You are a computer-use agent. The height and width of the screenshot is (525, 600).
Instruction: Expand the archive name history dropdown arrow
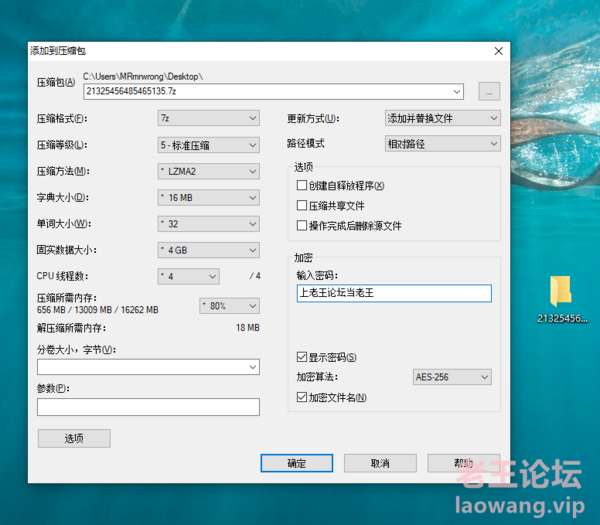tap(457, 91)
